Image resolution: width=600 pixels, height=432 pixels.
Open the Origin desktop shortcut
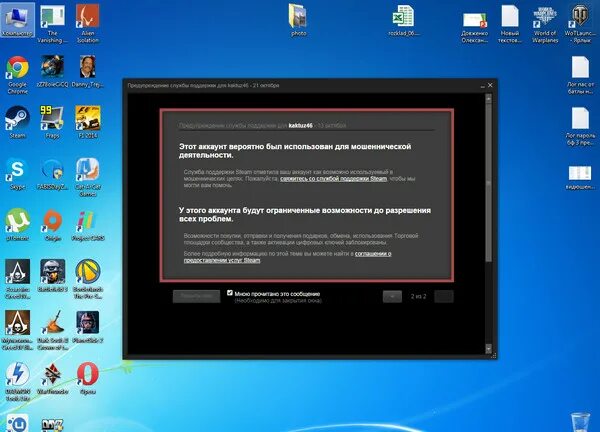click(x=52, y=225)
